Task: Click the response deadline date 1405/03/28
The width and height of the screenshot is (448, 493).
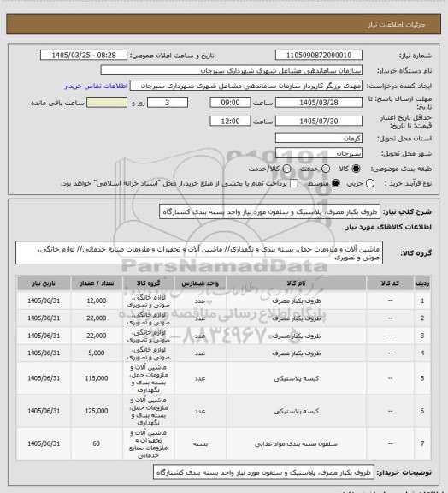Action: tap(319, 103)
